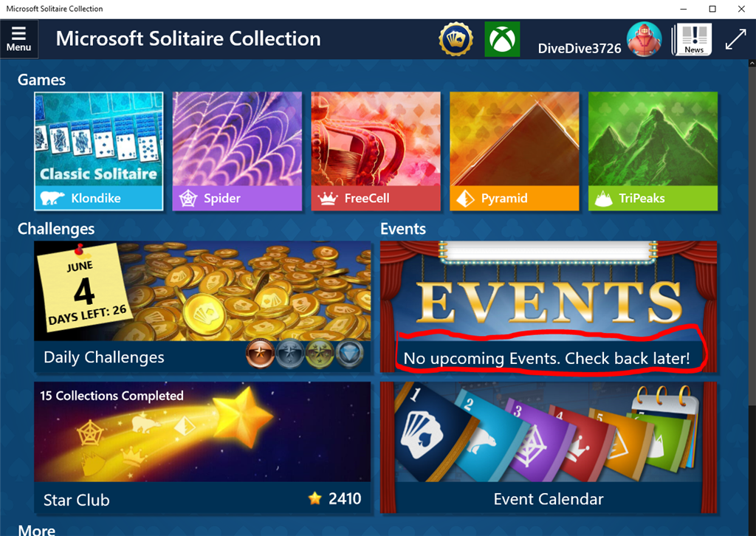Click the EVENTS banner tile
This screenshot has height=536, width=756.
tap(549, 306)
